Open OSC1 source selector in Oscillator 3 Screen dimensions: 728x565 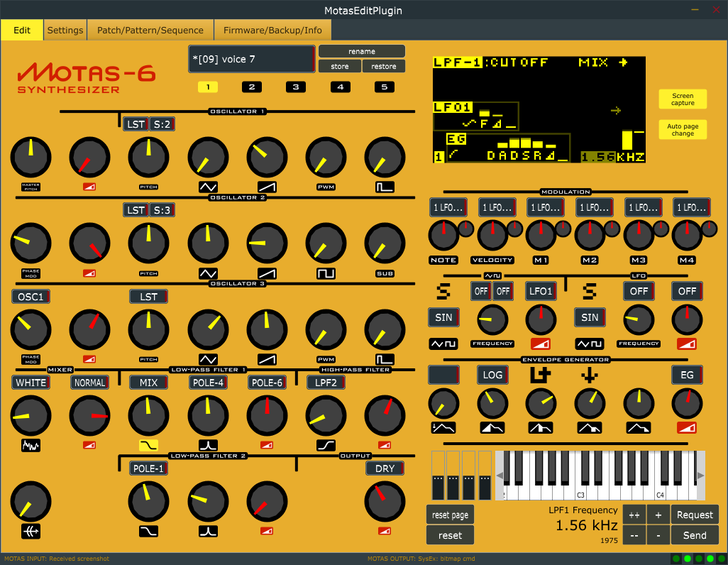tap(31, 297)
